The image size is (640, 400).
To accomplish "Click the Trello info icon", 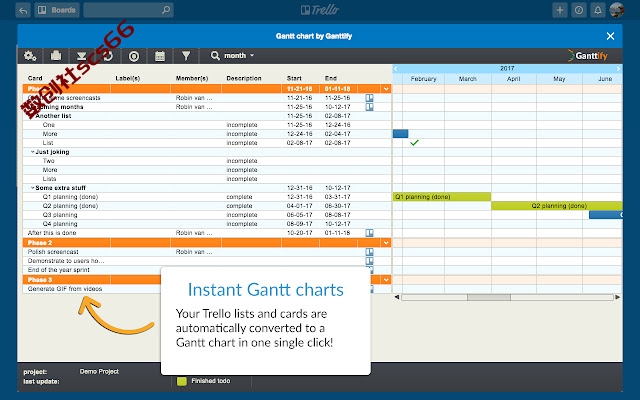I will pyautogui.click(x=578, y=10).
